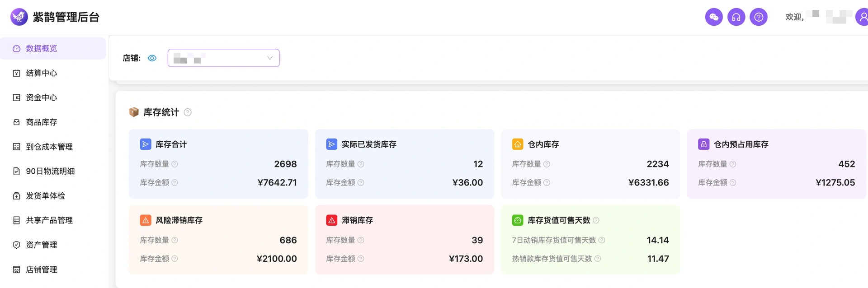Image resolution: width=868 pixels, height=288 pixels.
Task: Click 库存金额 help icon in 仓内预占用库存 card
Action: coord(733,183)
